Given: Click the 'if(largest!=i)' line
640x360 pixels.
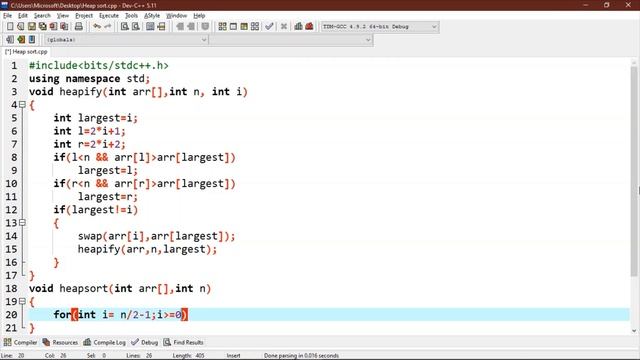Looking at the screenshot, I should 96,210.
